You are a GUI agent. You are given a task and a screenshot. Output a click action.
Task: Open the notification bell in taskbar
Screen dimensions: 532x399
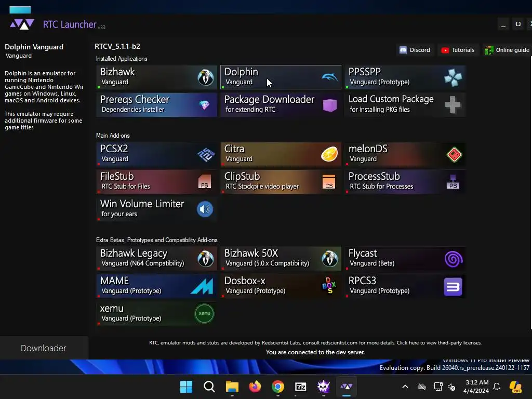pyautogui.click(x=497, y=387)
